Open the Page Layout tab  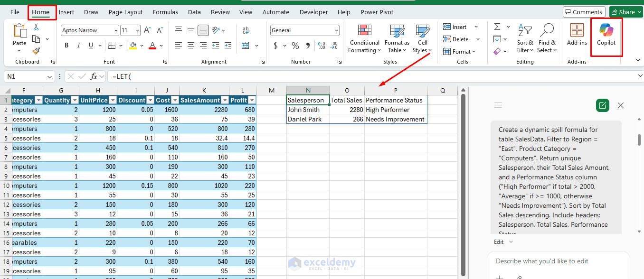click(126, 12)
